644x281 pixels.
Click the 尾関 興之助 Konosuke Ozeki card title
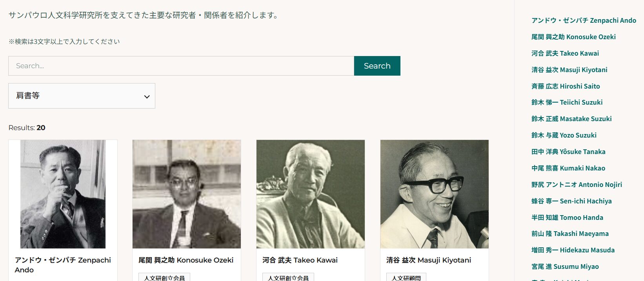click(x=186, y=260)
